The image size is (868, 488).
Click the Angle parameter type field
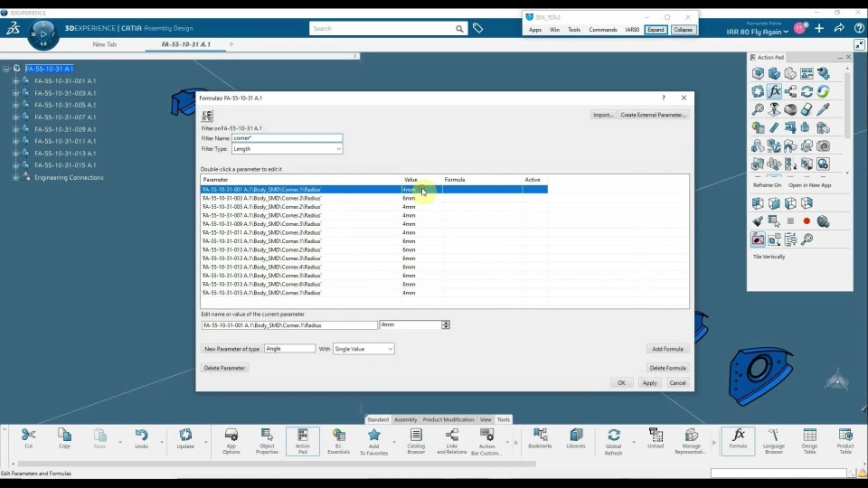[x=289, y=349]
